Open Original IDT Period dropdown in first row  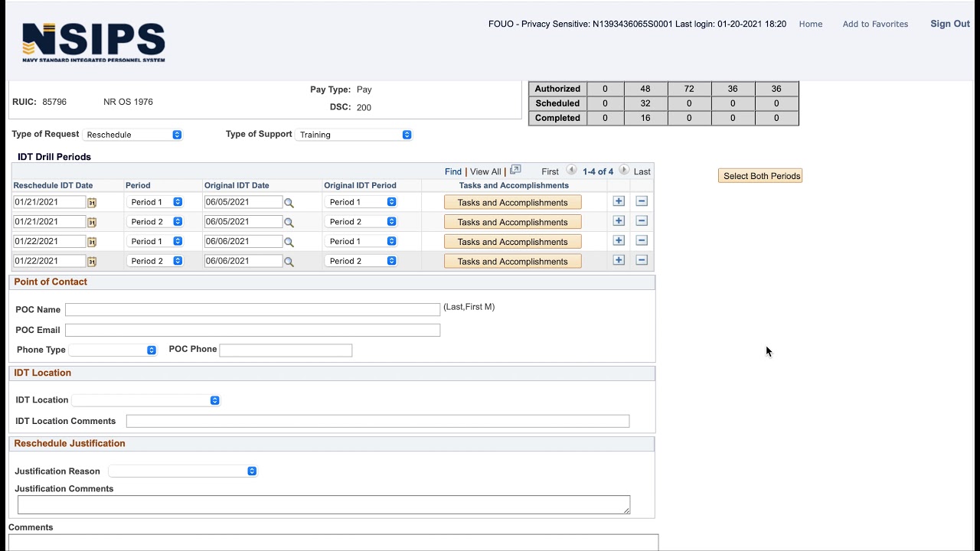[361, 202]
